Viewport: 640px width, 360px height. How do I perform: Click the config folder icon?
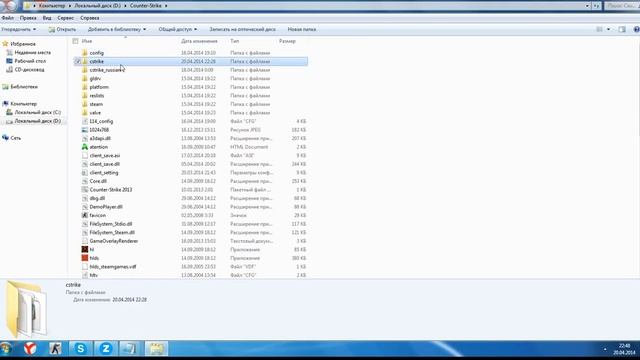click(84, 53)
